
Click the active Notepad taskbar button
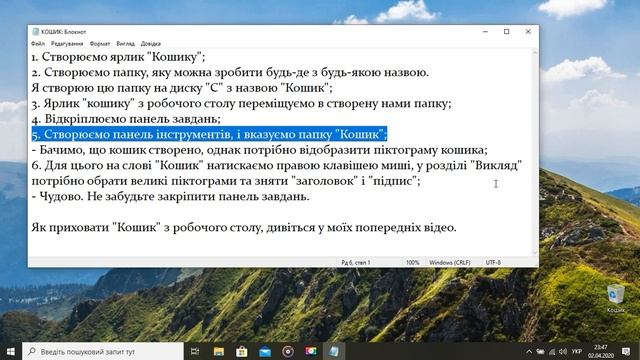pos(334,351)
